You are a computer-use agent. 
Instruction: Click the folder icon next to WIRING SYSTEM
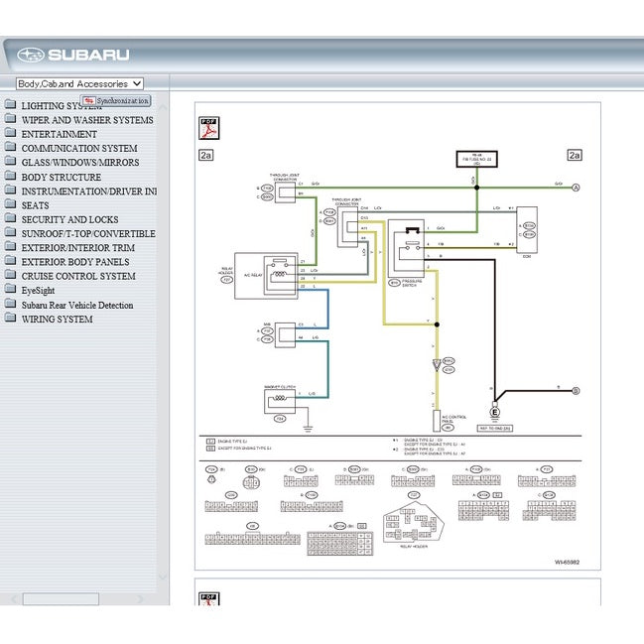[10, 320]
